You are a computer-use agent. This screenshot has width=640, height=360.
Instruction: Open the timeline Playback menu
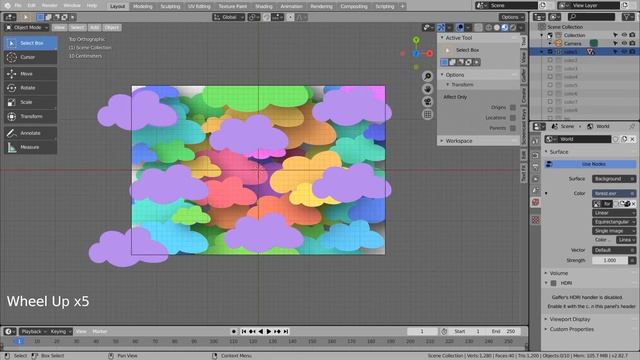click(33, 331)
